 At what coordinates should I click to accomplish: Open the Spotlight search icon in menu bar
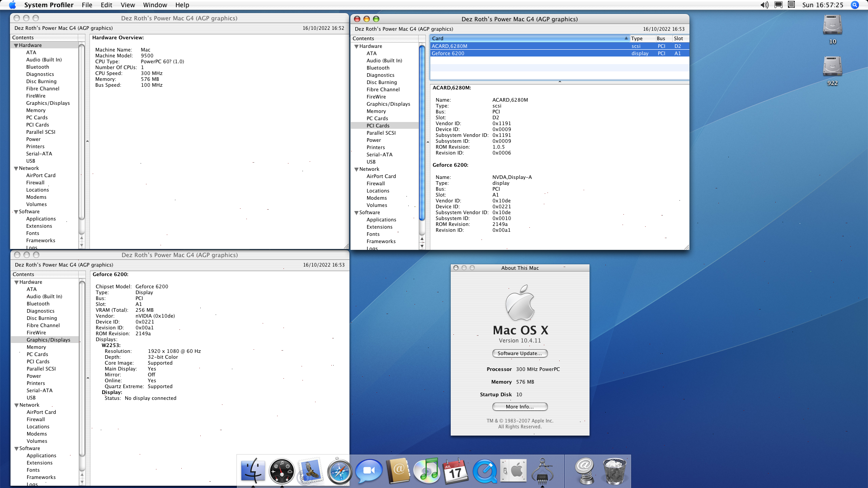[854, 5]
